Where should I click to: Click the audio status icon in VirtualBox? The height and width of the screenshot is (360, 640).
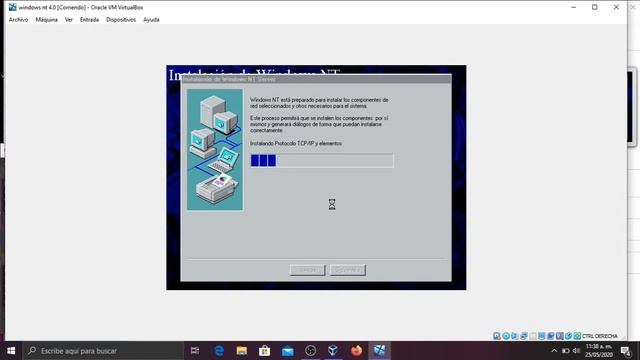pyautogui.click(x=515, y=336)
